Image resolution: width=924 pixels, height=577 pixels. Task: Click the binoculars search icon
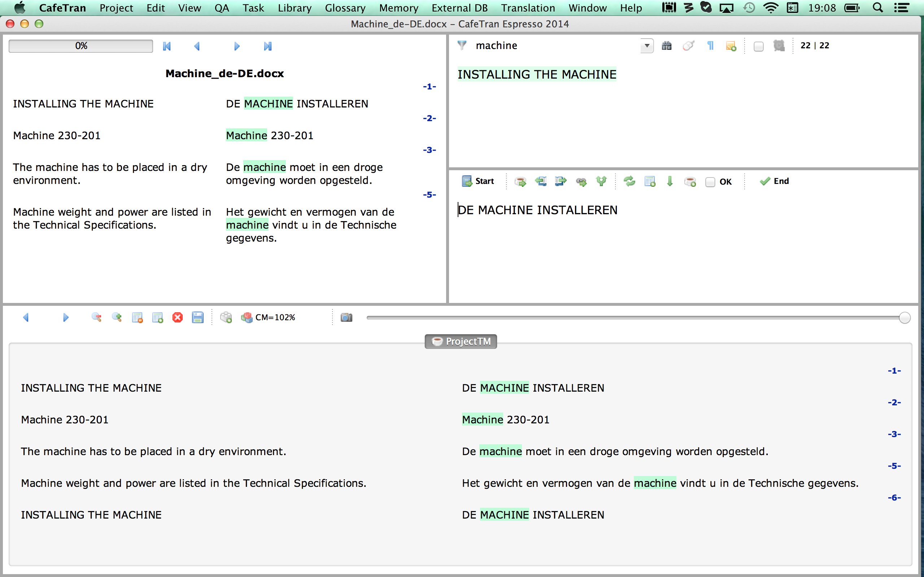666,46
